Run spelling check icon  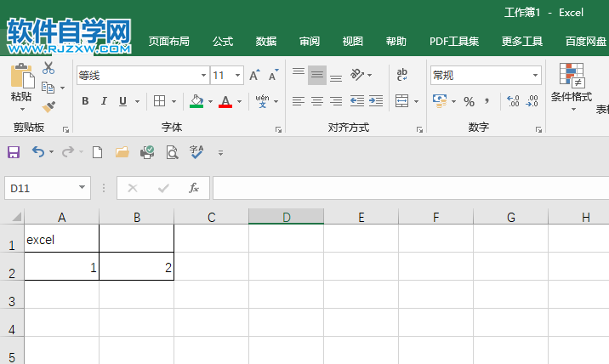[x=196, y=152]
